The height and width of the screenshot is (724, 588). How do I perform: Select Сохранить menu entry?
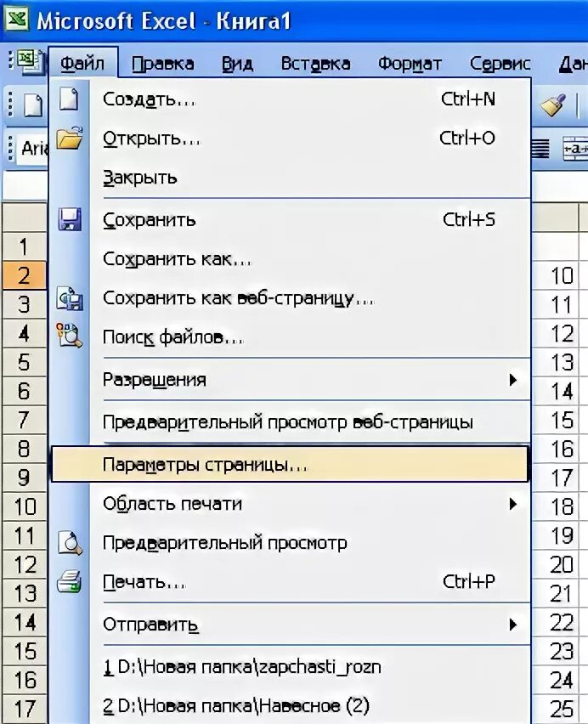pos(291,220)
